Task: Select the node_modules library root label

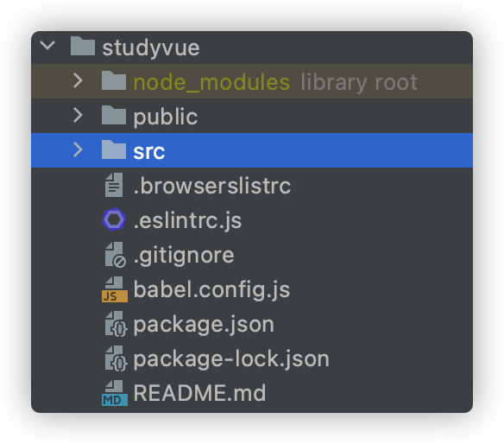Action: 359,82
